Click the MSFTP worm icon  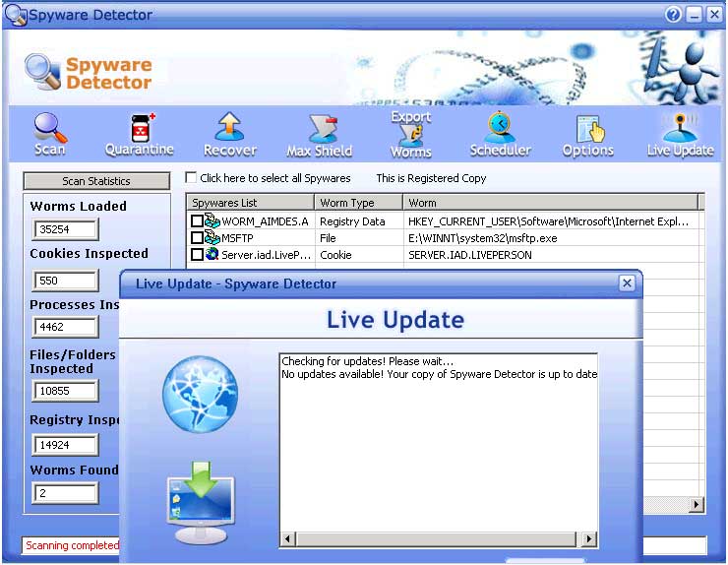[x=212, y=238]
